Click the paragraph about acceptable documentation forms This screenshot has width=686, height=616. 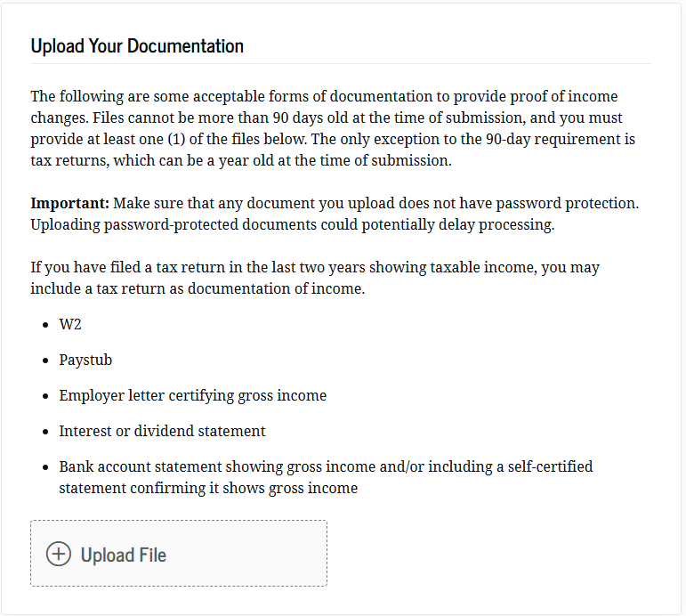[x=333, y=128]
